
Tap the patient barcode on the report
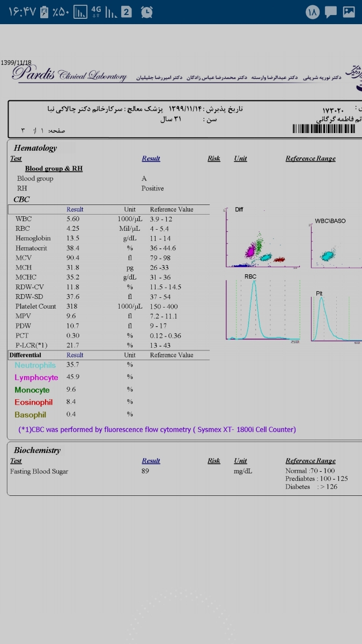[324, 129]
